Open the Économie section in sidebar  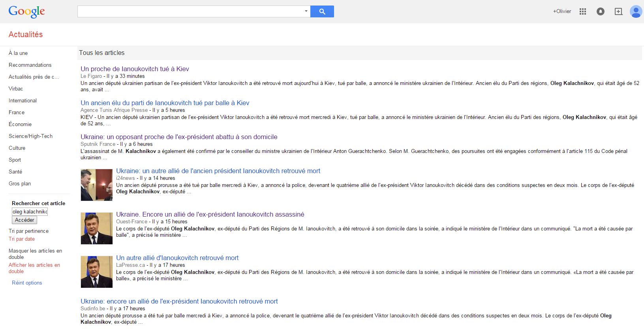click(20, 124)
